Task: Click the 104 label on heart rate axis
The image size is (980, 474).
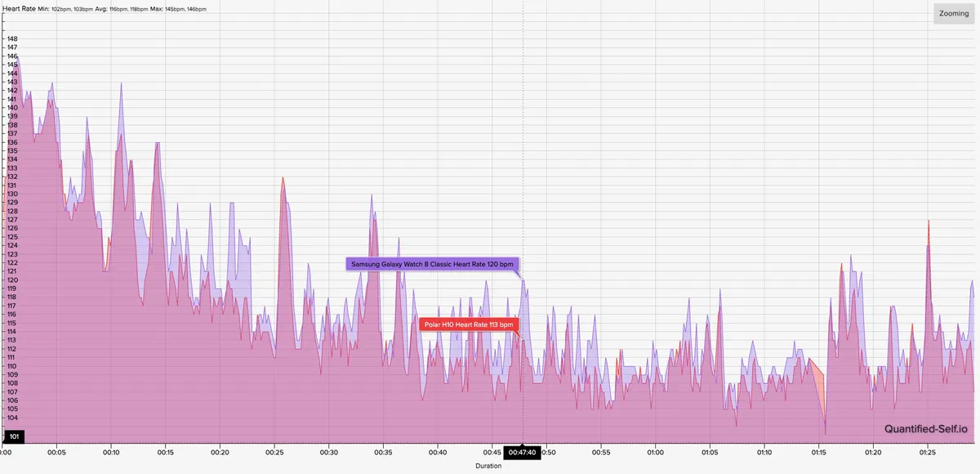Action: pyautogui.click(x=11, y=418)
